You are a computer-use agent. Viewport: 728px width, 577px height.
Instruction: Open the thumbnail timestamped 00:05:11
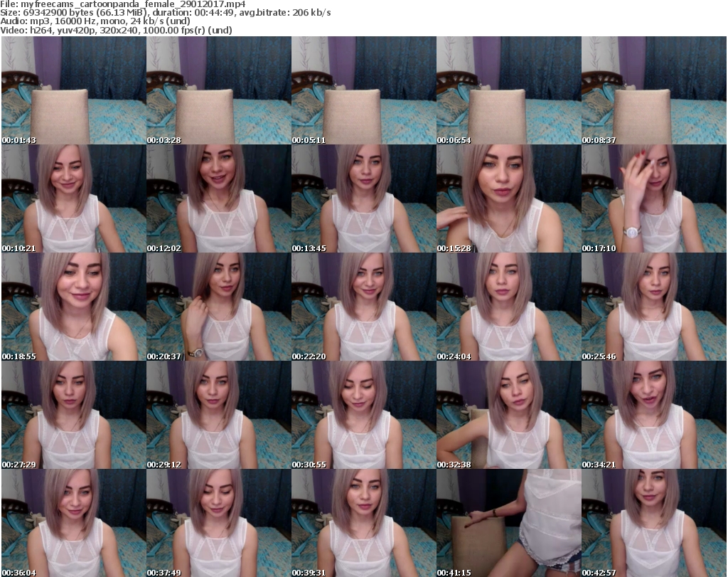click(x=363, y=90)
